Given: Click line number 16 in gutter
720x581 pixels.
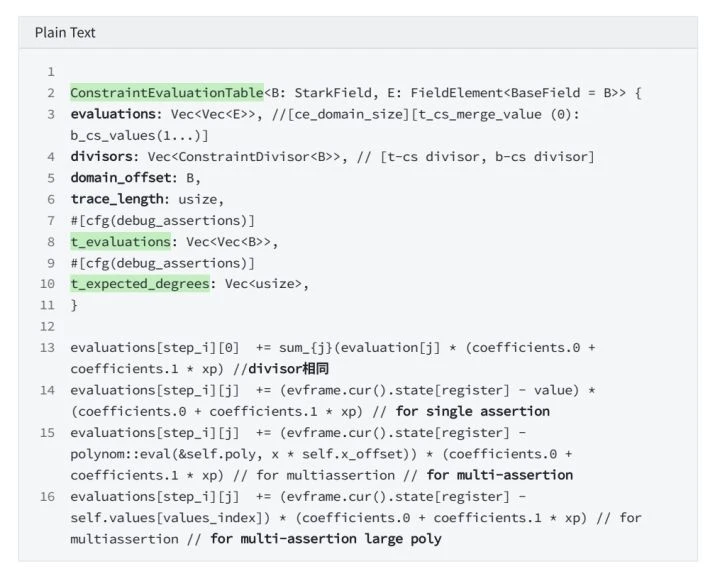Looking at the screenshot, I should click(x=47, y=496).
